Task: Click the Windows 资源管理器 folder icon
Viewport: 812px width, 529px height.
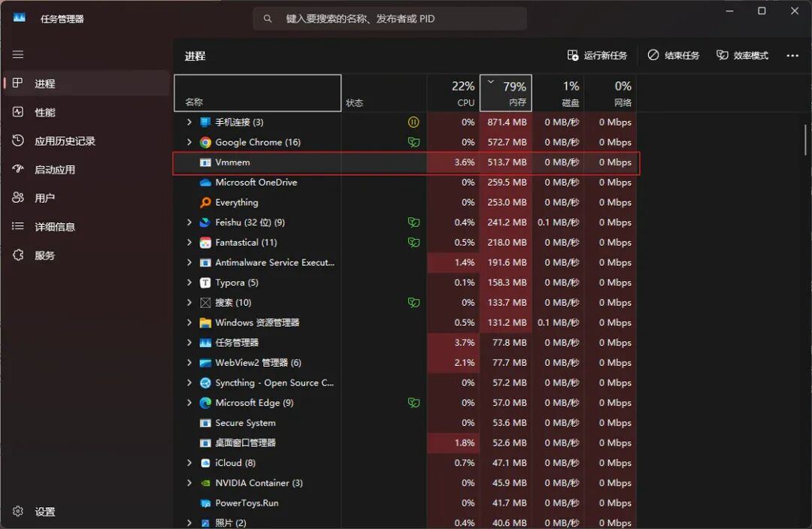Action: (x=205, y=322)
